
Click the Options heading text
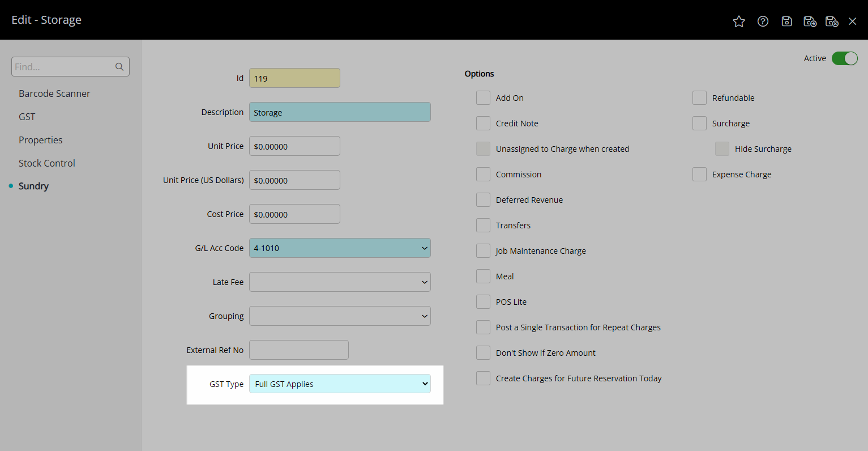[x=480, y=74]
